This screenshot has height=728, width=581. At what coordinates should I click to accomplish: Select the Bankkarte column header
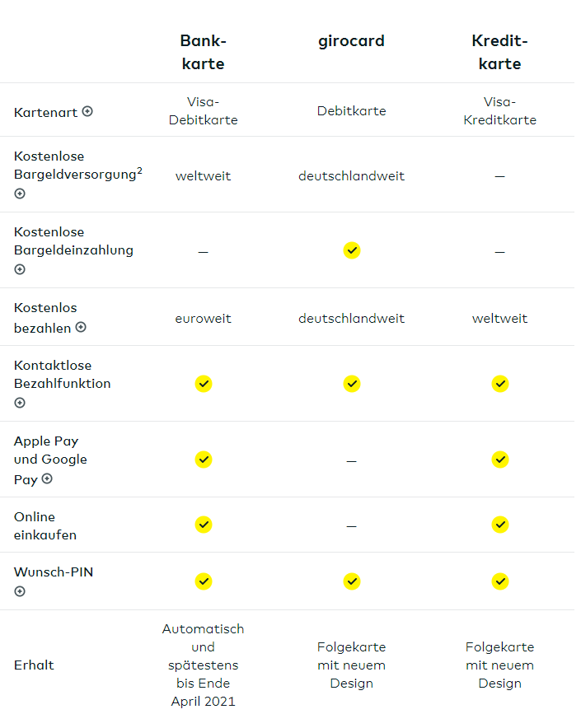[203, 52]
